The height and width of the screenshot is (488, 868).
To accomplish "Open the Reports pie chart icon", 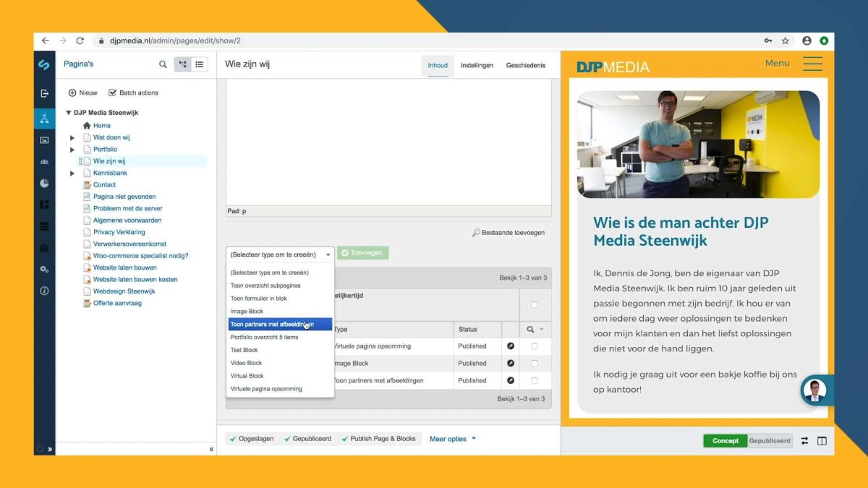I will [44, 184].
